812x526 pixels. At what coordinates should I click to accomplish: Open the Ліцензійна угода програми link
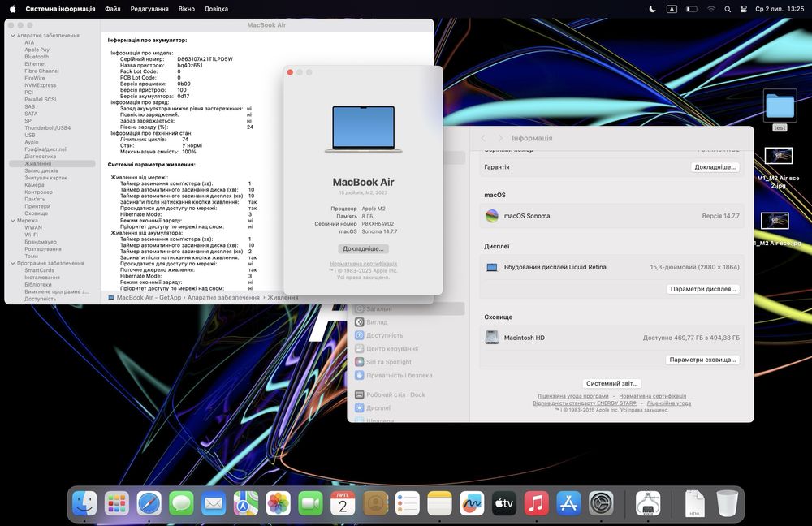(572, 396)
